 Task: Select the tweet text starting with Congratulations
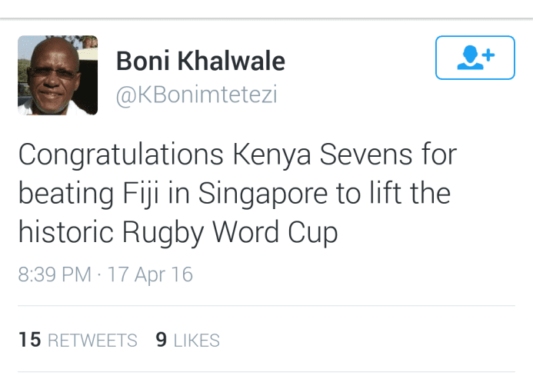pyautogui.click(x=238, y=194)
